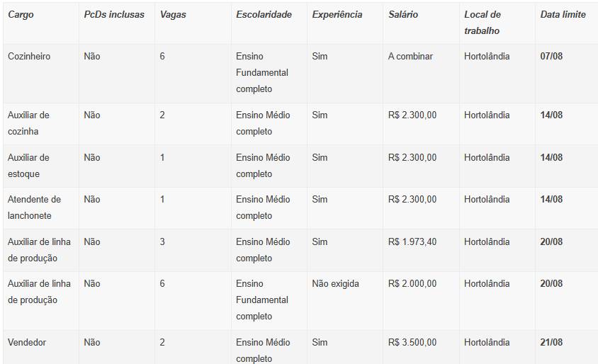Select the R$ 1.973,40 salary value
The width and height of the screenshot is (598, 364).
point(412,241)
